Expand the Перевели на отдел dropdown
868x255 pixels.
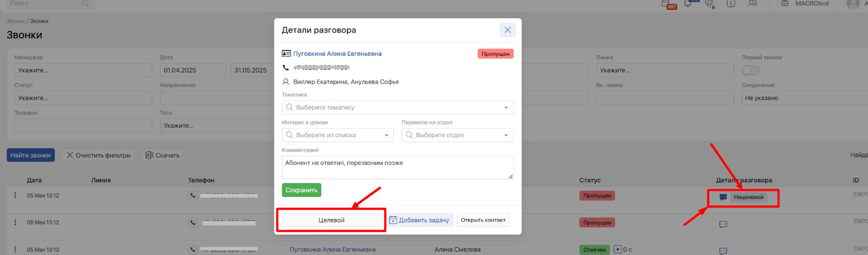[x=458, y=135]
